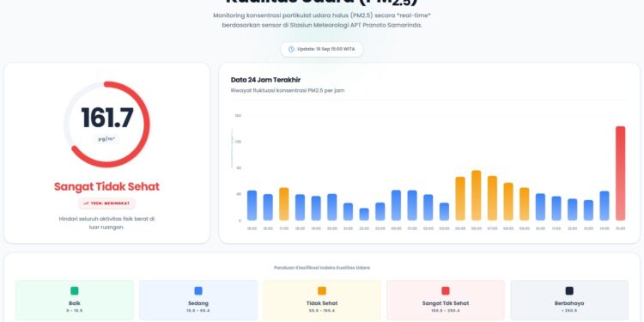The image size is (644, 322).
Task: Click the Hindari seluruh aktivitas fisik advice text
Action: (106, 223)
